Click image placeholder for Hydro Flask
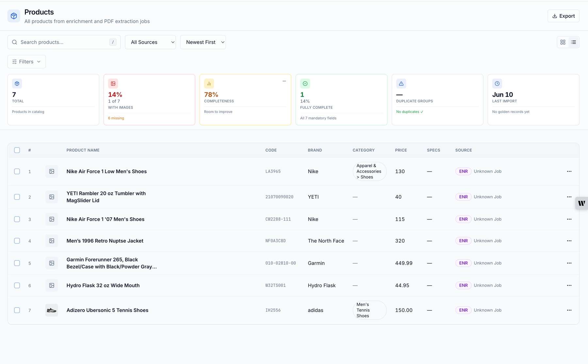This screenshot has height=364, width=588. tap(52, 286)
